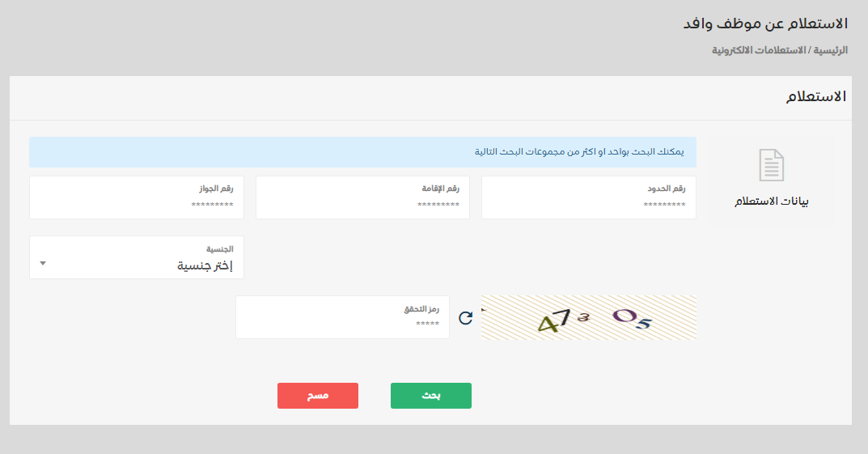Click the رمز التحقق field label
The image size is (868, 454).
(x=421, y=309)
